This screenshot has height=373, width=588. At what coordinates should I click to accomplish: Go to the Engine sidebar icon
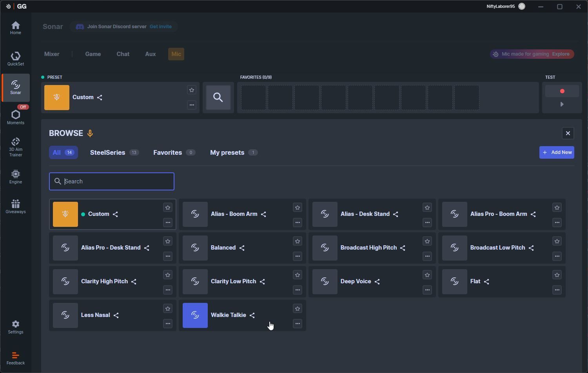coord(16,176)
